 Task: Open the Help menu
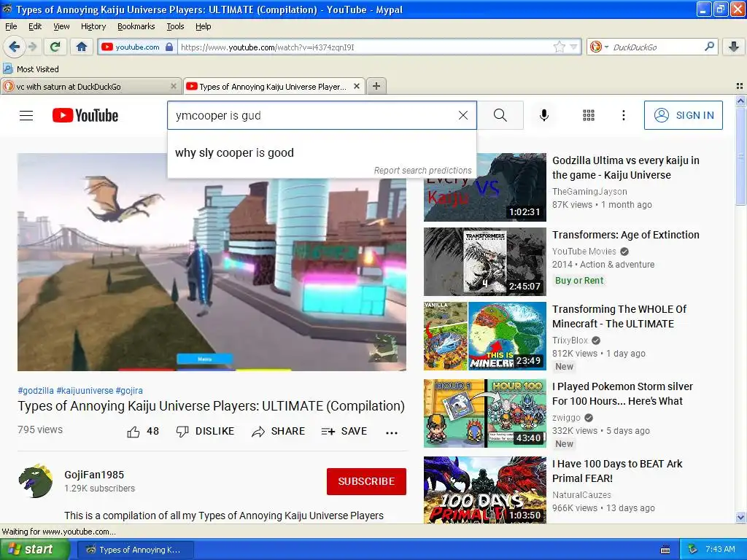click(203, 26)
